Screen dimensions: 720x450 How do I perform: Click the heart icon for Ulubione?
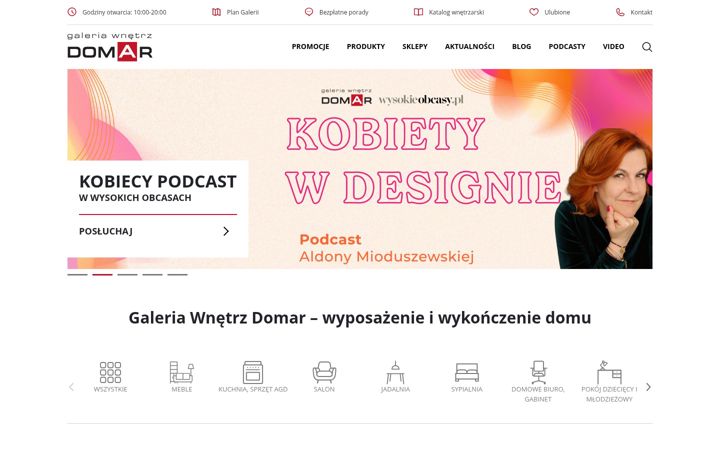pyautogui.click(x=534, y=12)
